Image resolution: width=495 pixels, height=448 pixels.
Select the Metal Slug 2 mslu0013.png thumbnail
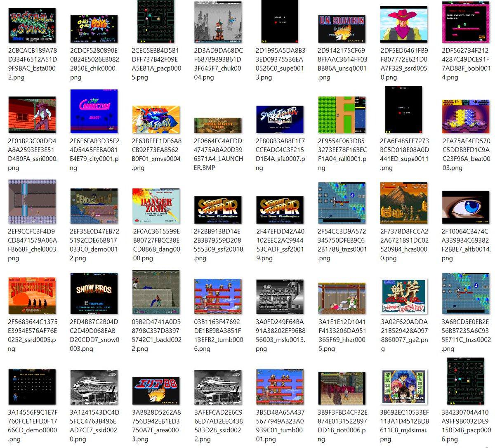click(x=280, y=297)
